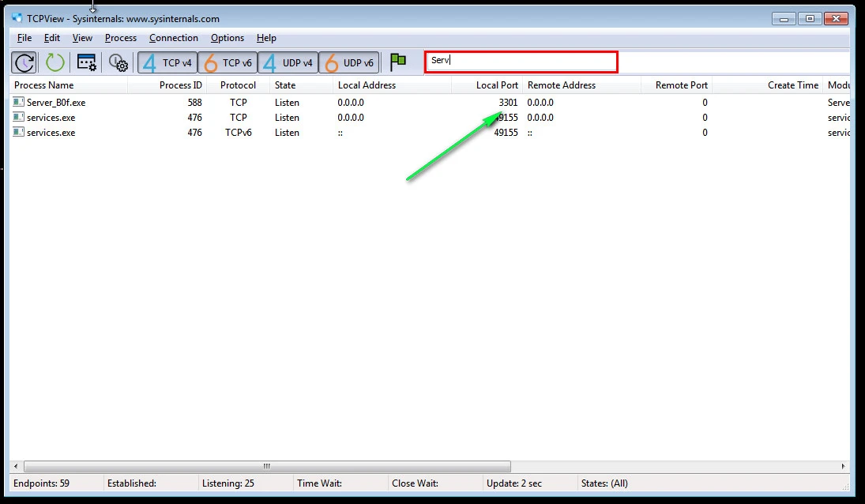Select services.exe name in TCPv6 row

[x=51, y=133]
